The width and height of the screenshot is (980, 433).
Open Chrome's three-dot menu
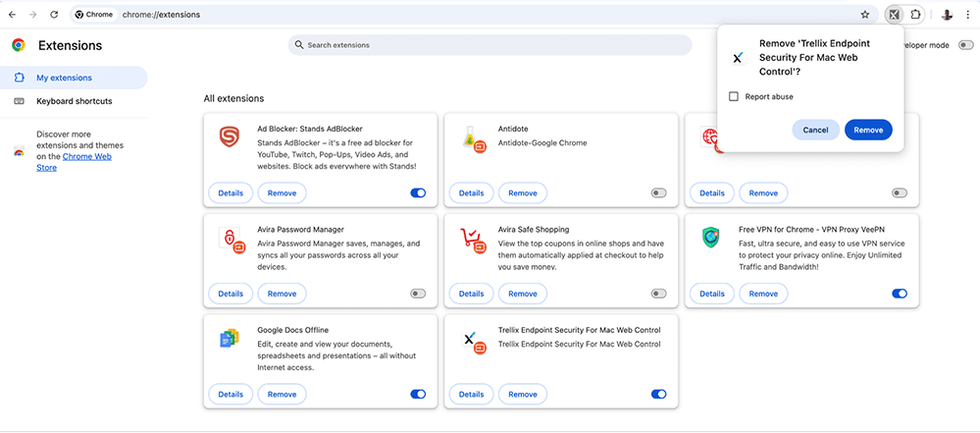tap(967, 15)
